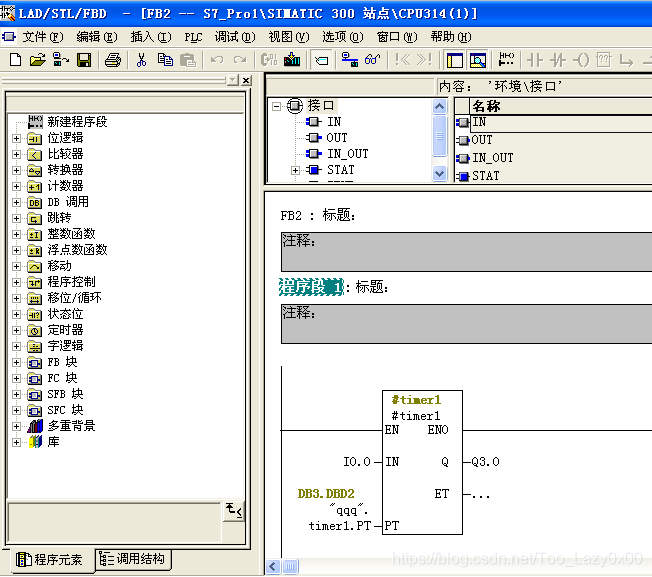Image resolution: width=652 pixels, height=577 pixels.
Task: Redo the action via toolbar arrow
Action: coord(240,60)
